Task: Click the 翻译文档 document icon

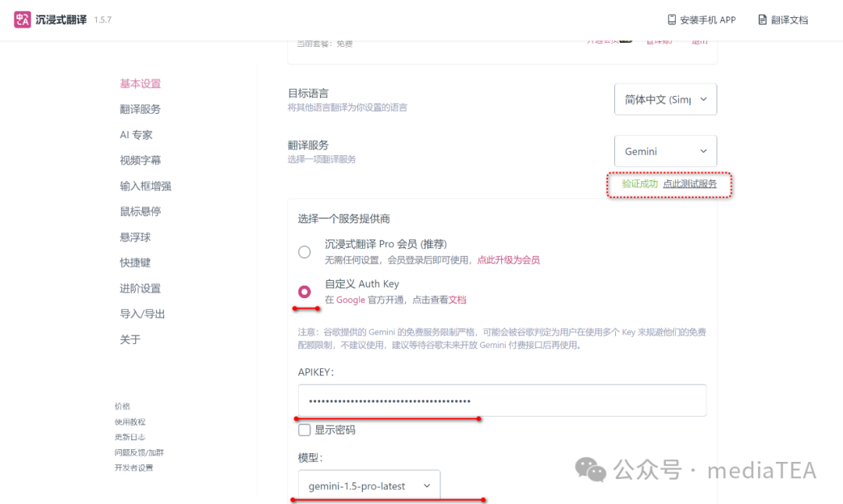Action: point(762,20)
